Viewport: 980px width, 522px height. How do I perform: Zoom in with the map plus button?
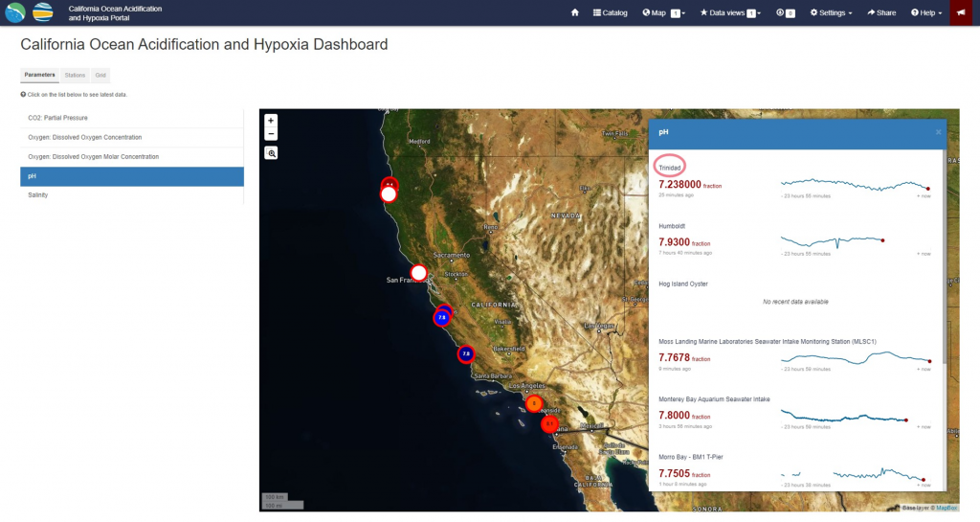click(271, 121)
